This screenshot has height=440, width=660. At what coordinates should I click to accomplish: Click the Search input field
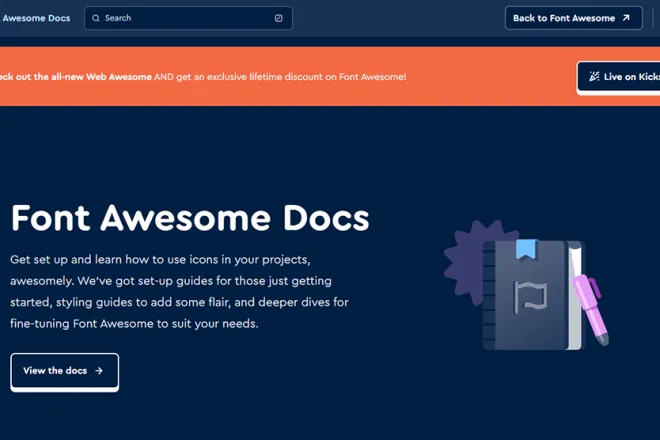[x=188, y=18]
